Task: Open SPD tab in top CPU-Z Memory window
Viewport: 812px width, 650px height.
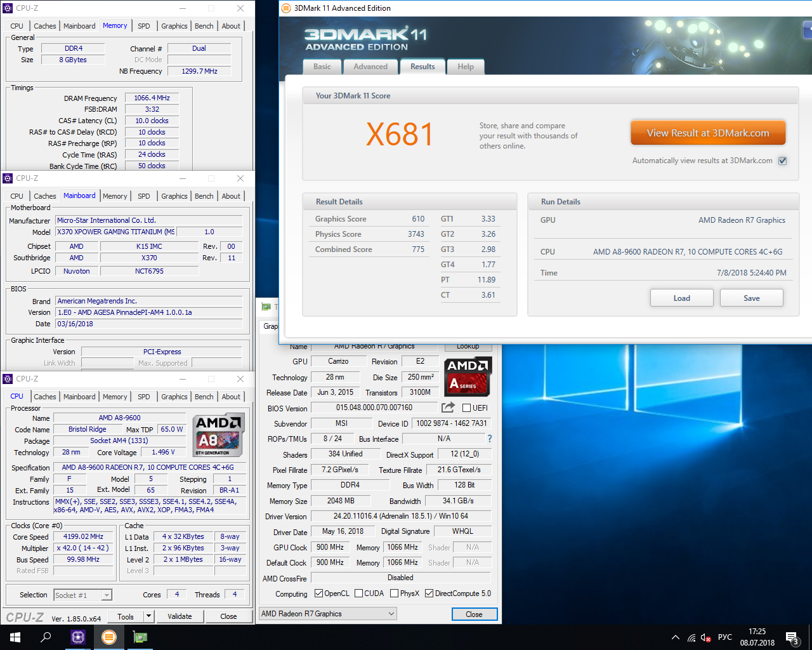Action: [144, 26]
